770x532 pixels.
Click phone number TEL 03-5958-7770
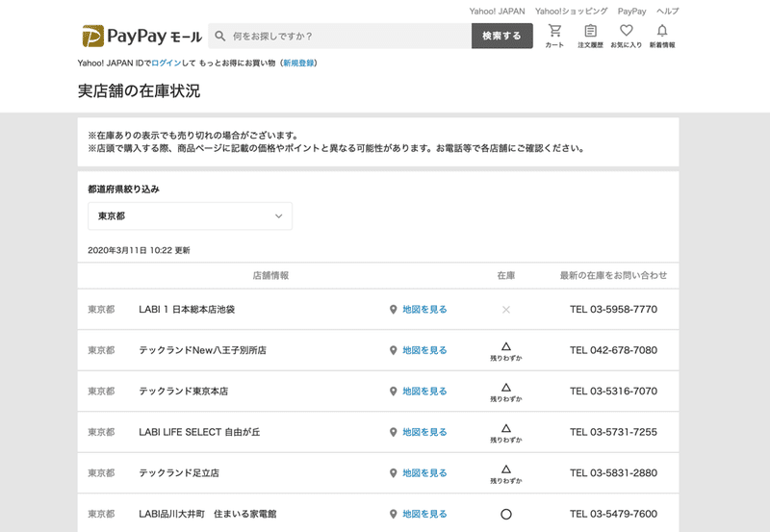point(613,310)
